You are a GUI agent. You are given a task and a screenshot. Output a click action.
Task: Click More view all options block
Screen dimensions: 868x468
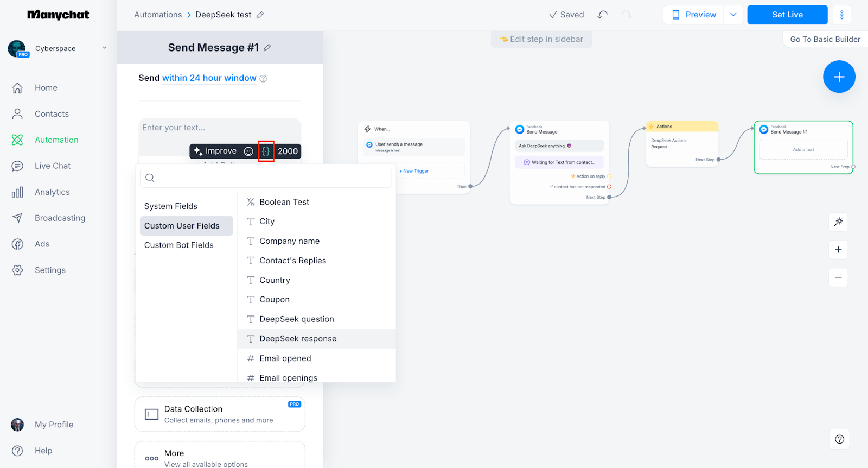(x=220, y=455)
